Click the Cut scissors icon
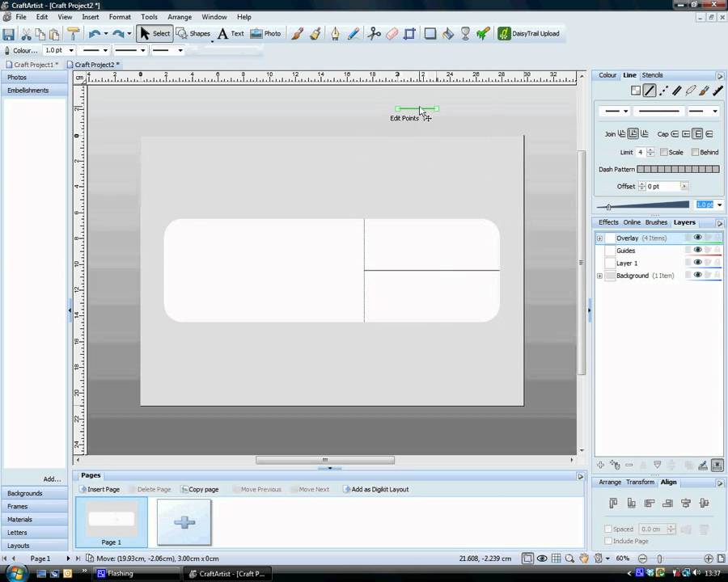This screenshot has width=728, height=582. tap(26, 34)
